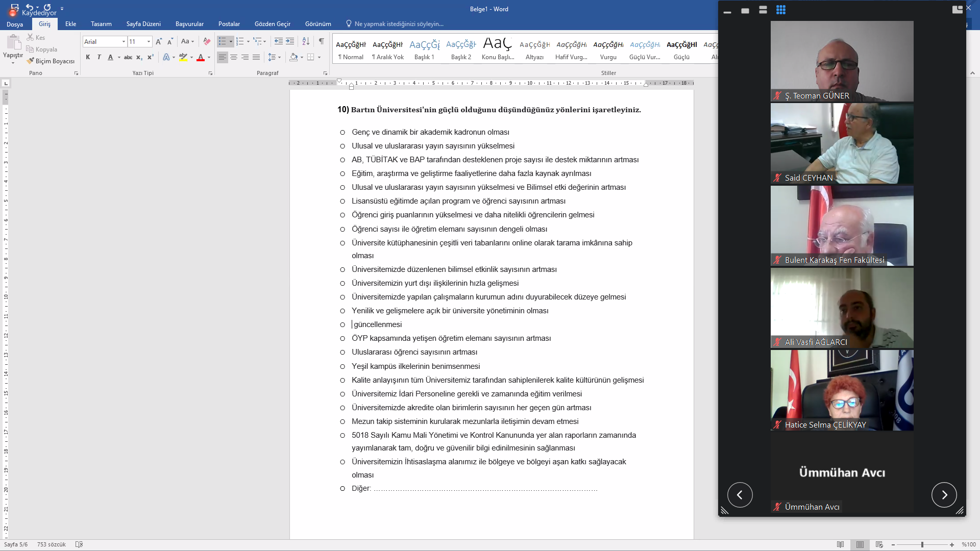Clear all formatting with the eraser icon
The image size is (980, 551).
tap(207, 41)
